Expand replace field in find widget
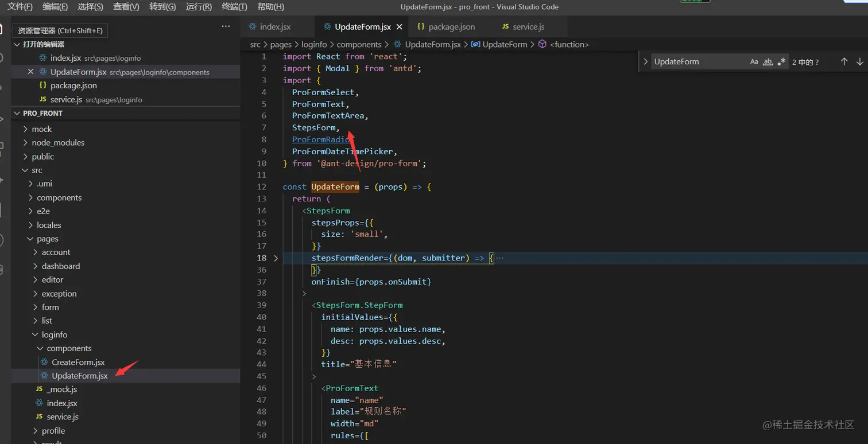This screenshot has height=444, width=868. 645,62
